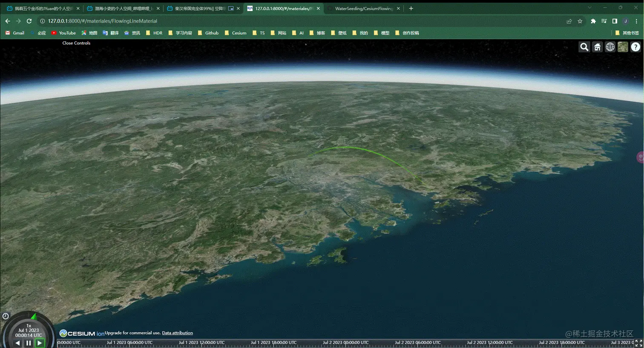Image resolution: width=644 pixels, height=348 pixels.
Task: Open the base layer imagery picker
Action: [623, 47]
